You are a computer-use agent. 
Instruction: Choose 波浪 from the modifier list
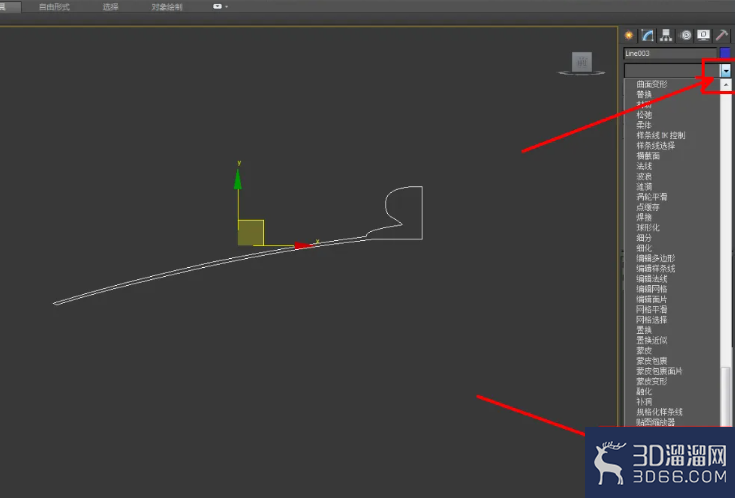point(644,177)
